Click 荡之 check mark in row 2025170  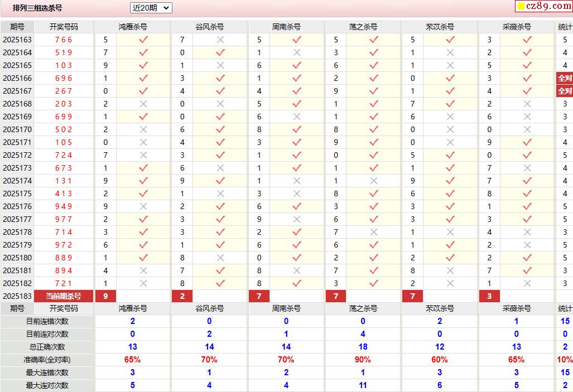click(x=373, y=129)
